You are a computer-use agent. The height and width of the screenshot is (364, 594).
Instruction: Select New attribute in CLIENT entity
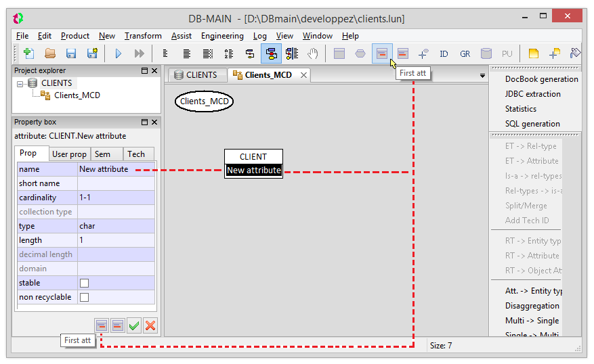(254, 170)
